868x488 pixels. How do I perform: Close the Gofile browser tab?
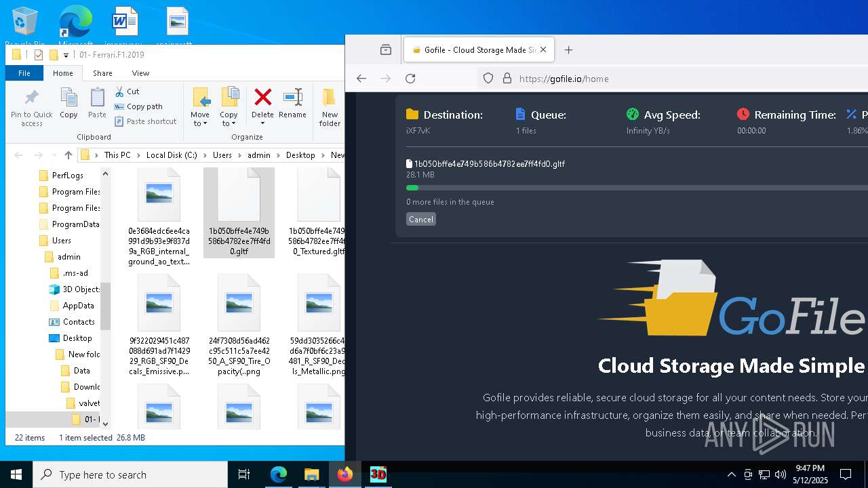(543, 50)
